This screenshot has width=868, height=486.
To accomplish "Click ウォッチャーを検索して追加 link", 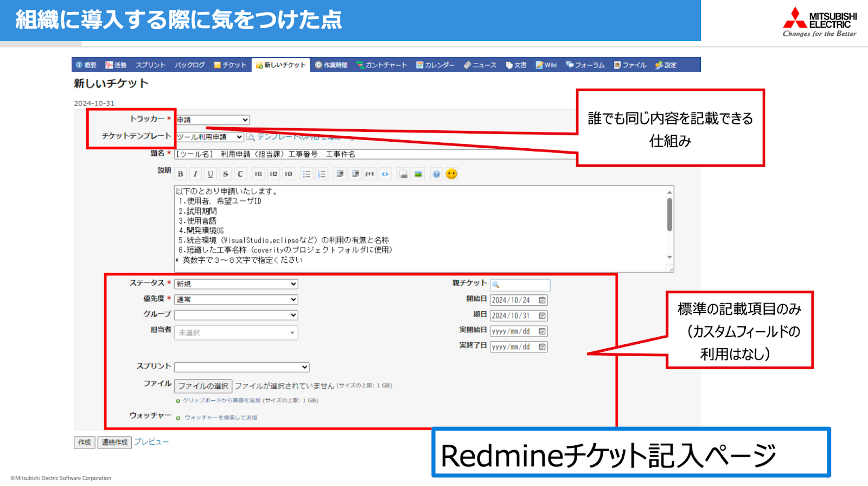I will coord(221,418).
